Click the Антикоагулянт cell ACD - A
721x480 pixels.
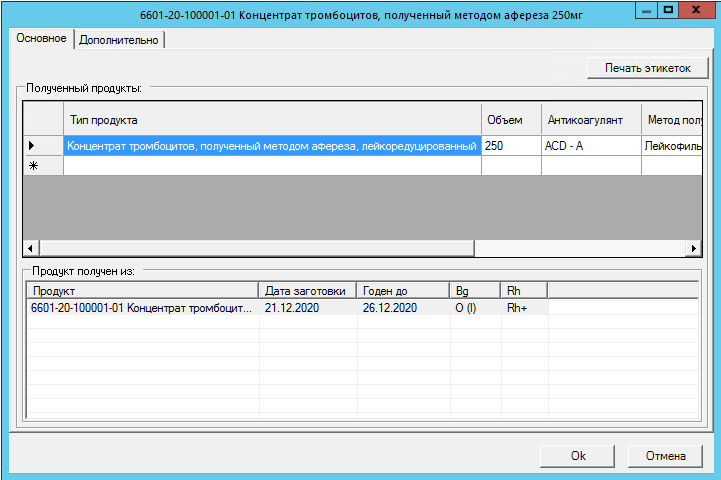[590, 146]
